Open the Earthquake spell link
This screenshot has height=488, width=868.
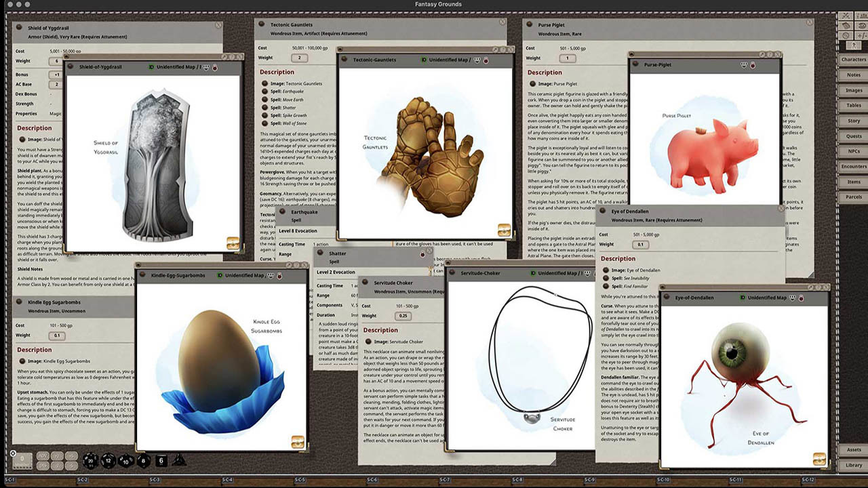tap(292, 91)
